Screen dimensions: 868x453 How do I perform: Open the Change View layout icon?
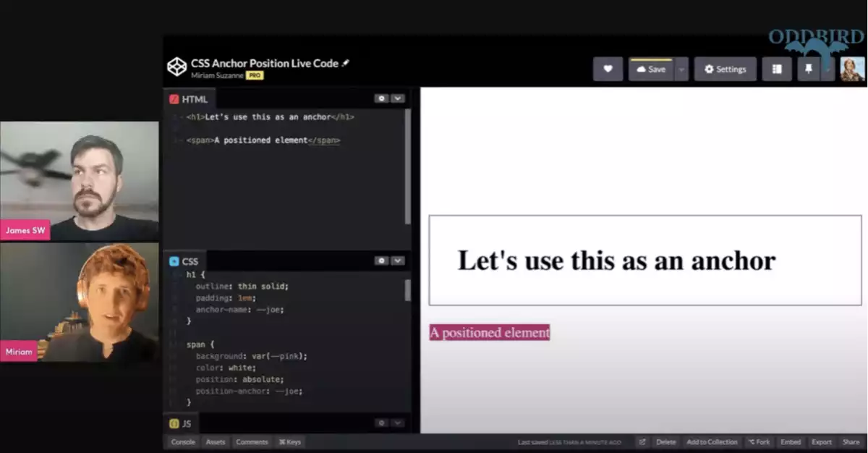tap(777, 69)
